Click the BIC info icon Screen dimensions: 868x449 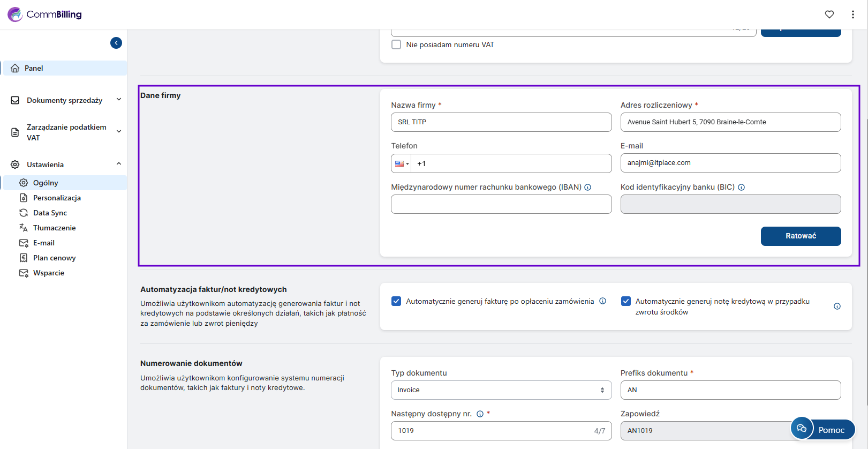[x=741, y=188]
